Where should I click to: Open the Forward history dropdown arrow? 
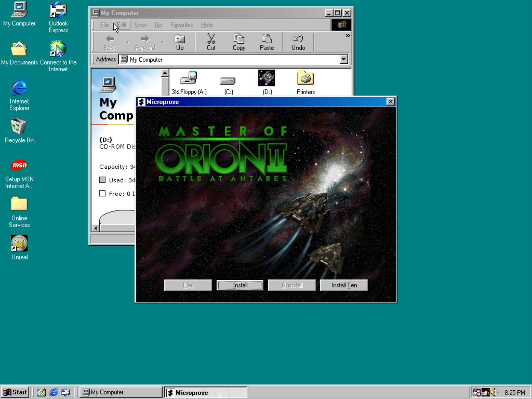162,43
